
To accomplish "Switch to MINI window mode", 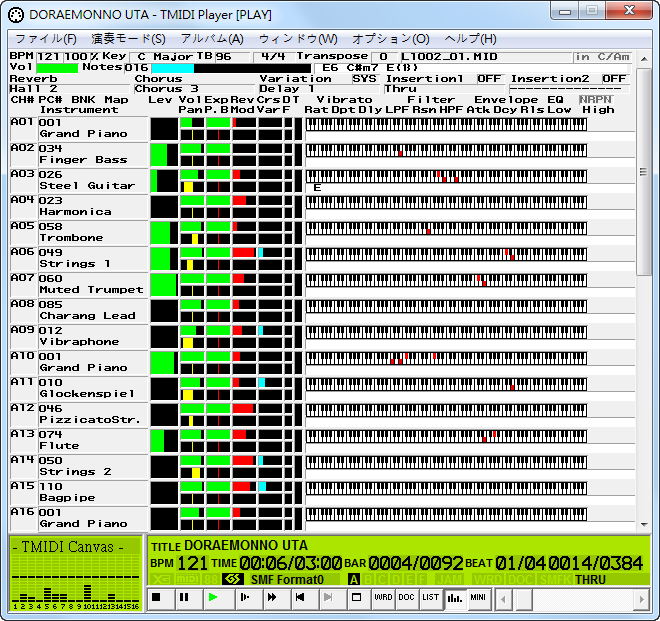I will point(478,597).
